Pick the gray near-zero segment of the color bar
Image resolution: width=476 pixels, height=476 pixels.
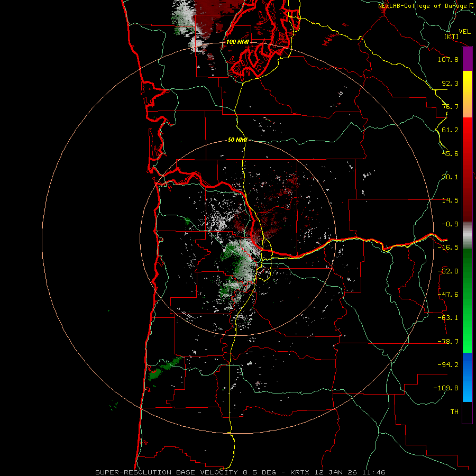click(x=467, y=234)
